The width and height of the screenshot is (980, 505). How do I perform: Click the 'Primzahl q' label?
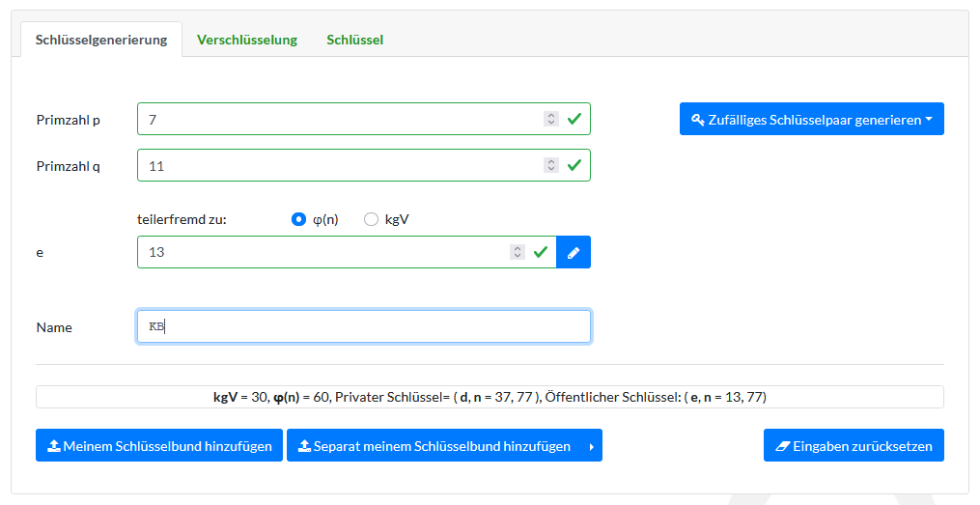[69, 166]
